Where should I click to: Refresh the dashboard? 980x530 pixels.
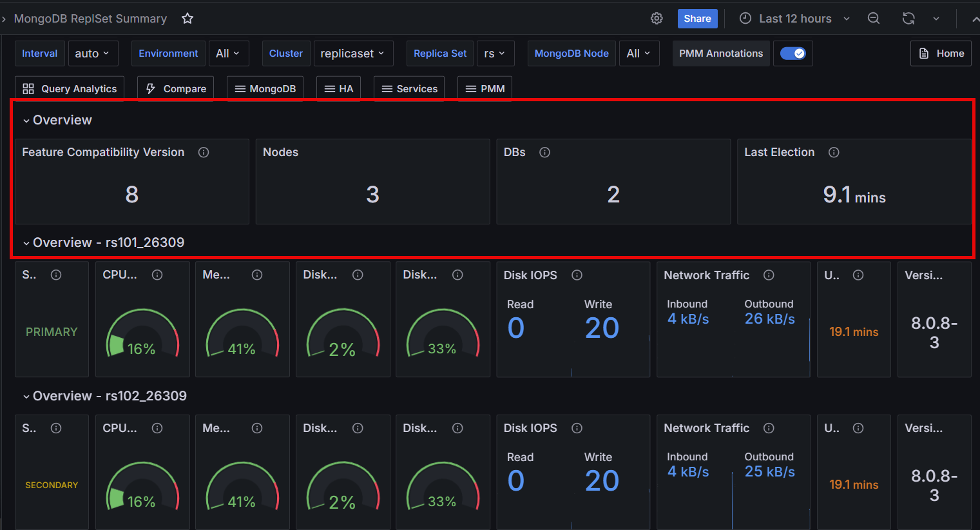click(908, 19)
